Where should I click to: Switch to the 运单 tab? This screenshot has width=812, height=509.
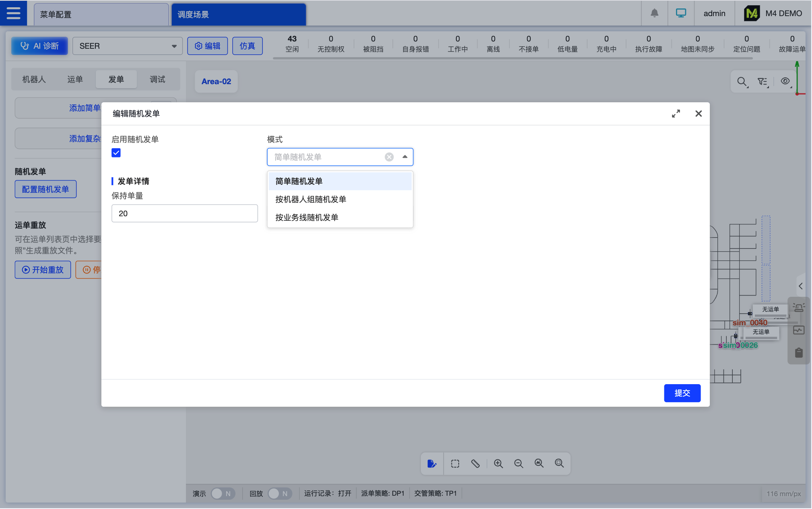(75, 79)
